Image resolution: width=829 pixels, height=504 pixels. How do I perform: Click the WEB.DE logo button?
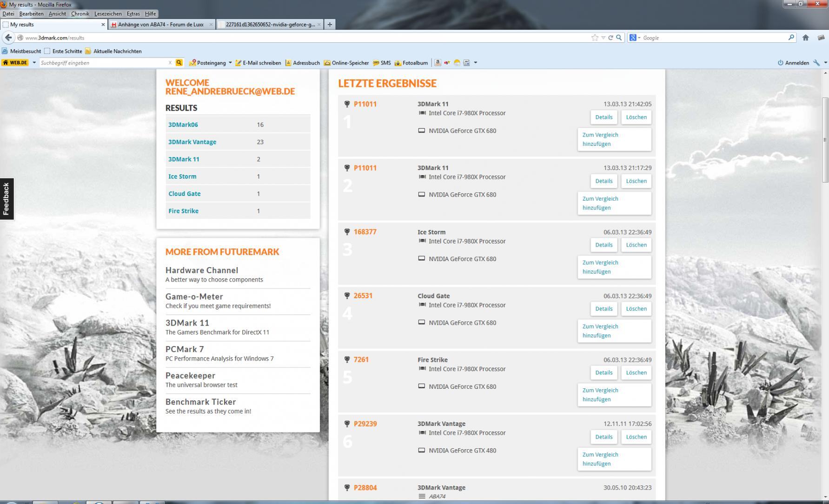point(15,63)
